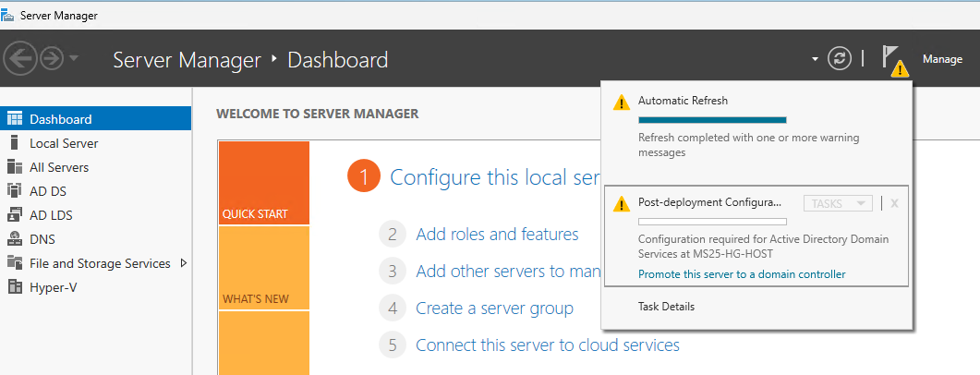Open the notifications flag icon
Image resolution: width=980 pixels, height=375 pixels.
click(894, 60)
